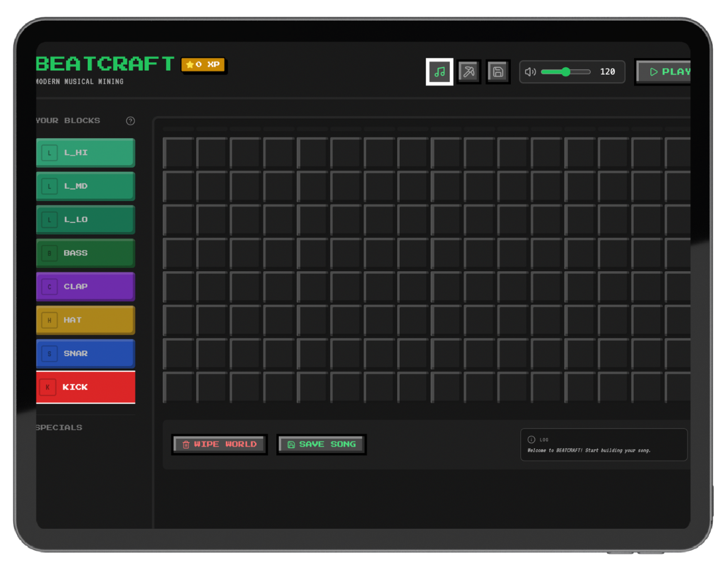Switch to the pickaxe mining tool

click(x=469, y=72)
